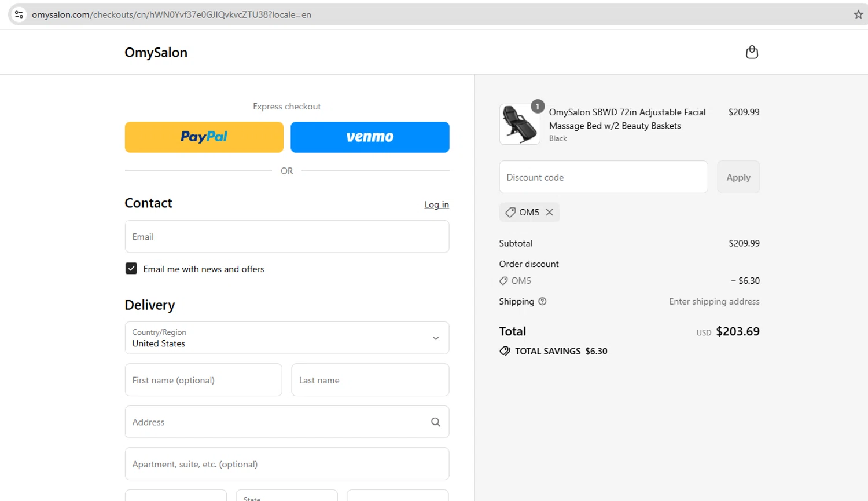The width and height of the screenshot is (868, 501).
Task: Click the 'Black' variant text
Action: tap(558, 138)
